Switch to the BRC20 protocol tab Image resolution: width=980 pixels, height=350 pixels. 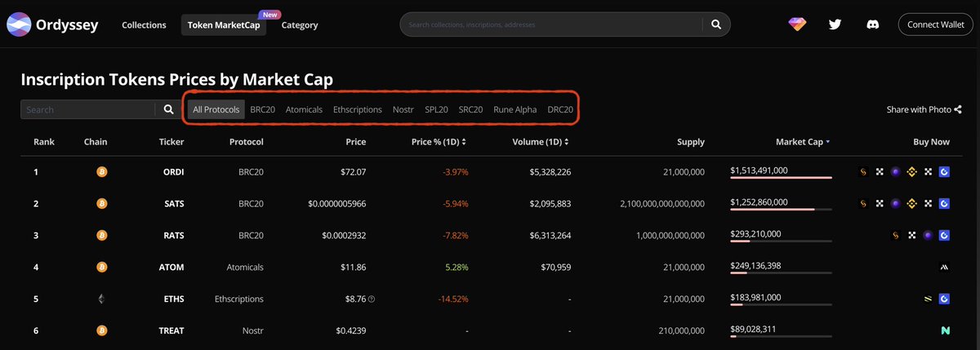[263, 109]
